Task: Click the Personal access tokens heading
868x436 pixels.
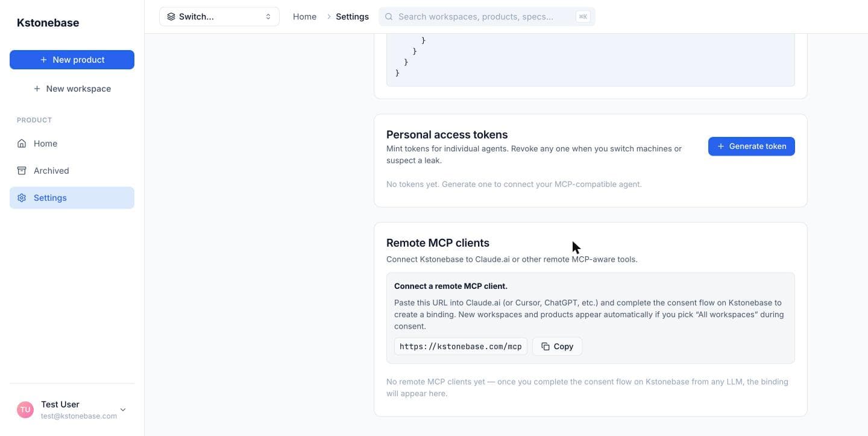Action: pos(447,134)
